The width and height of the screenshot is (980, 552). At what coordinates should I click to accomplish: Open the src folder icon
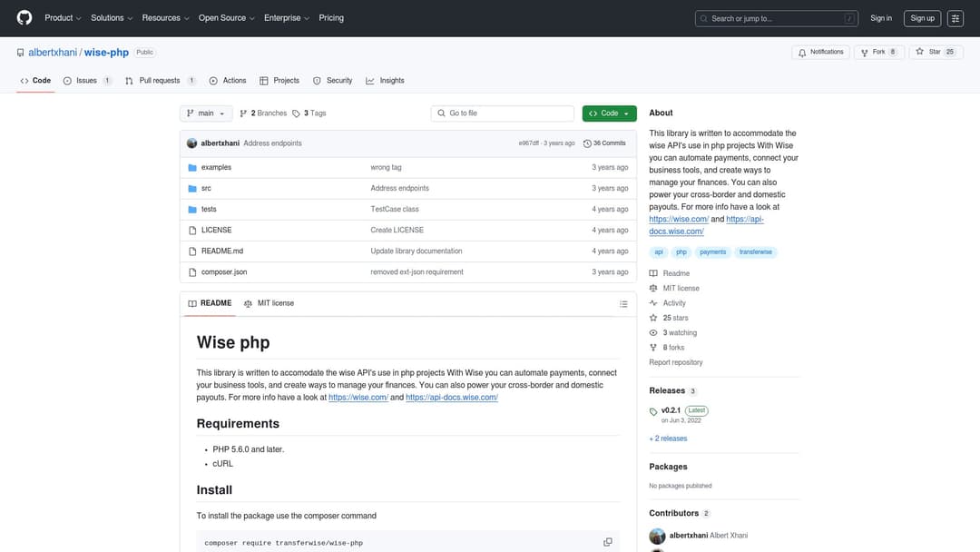(x=192, y=188)
